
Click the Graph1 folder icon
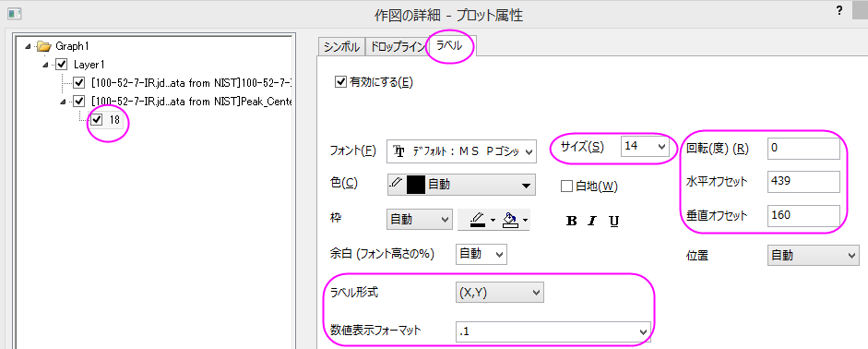43,46
